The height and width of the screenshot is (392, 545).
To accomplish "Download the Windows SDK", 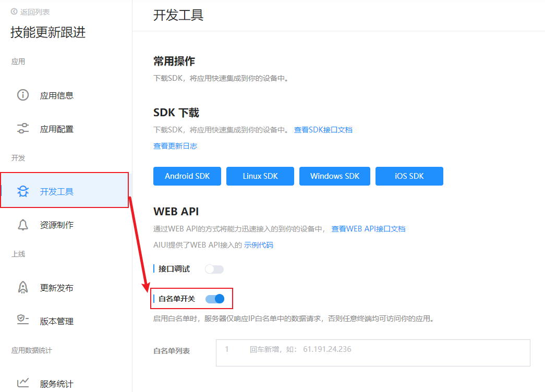I will (x=335, y=176).
